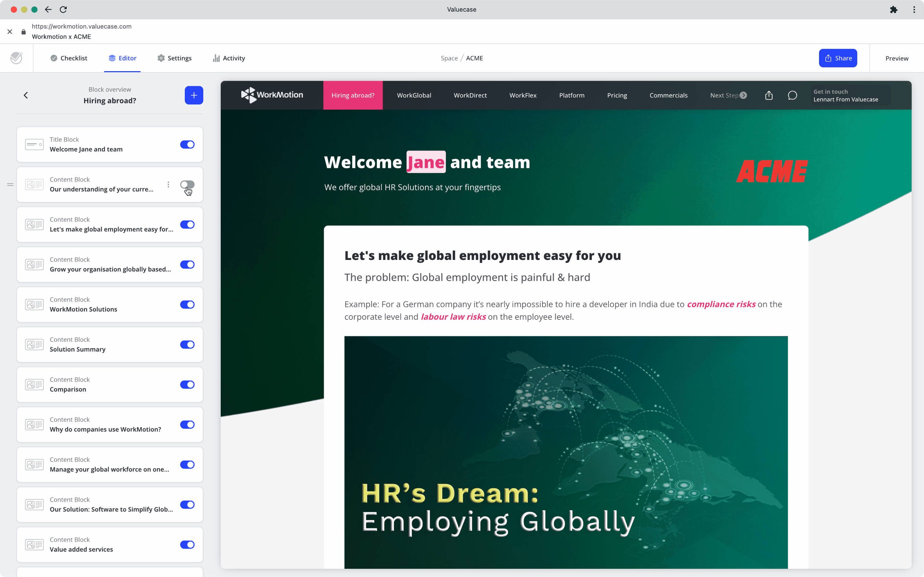The height and width of the screenshot is (577, 924).
Task: Select the WorkGlobal preview tab
Action: click(414, 95)
